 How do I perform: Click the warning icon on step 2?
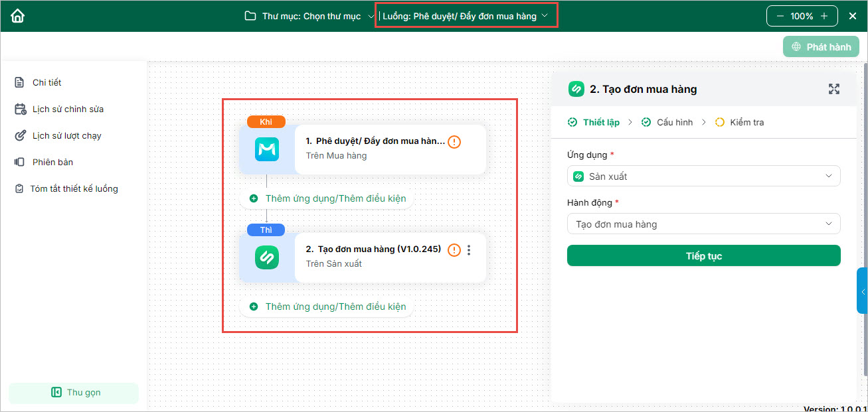point(454,250)
